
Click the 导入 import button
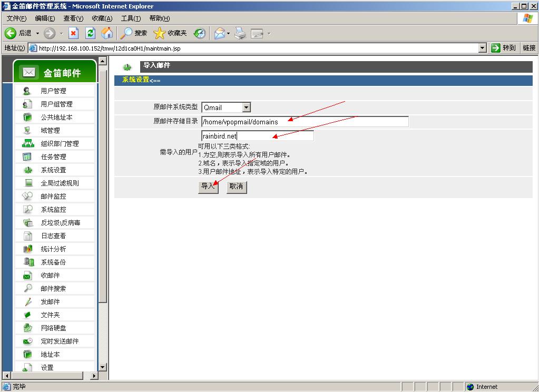point(208,187)
